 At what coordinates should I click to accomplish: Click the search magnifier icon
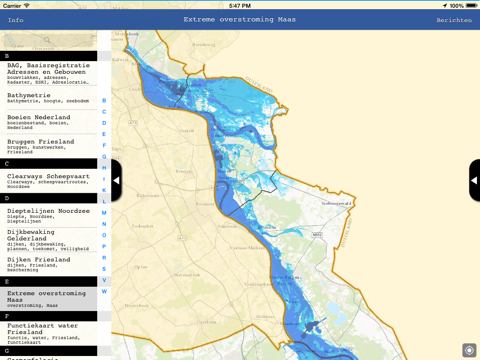(x=47, y=40)
